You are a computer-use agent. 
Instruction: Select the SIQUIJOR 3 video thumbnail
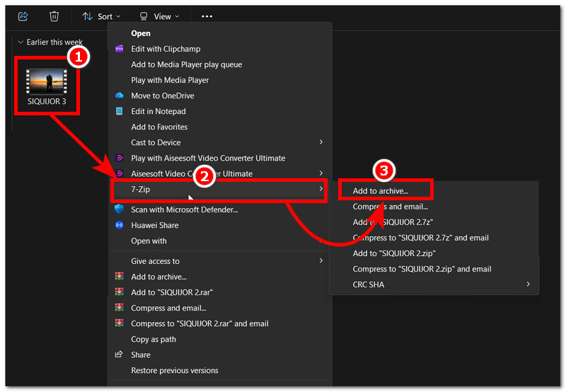(x=47, y=82)
